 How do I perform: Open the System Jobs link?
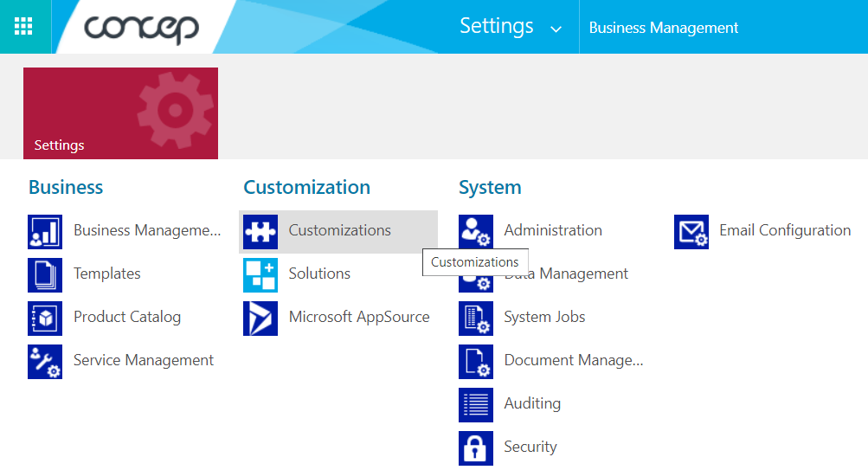click(x=544, y=317)
